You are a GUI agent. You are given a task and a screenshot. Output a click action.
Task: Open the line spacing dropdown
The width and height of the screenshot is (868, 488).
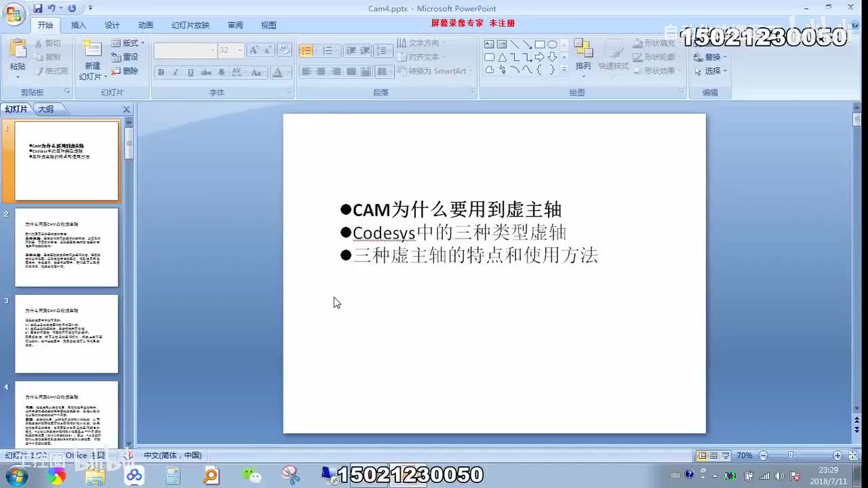384,51
